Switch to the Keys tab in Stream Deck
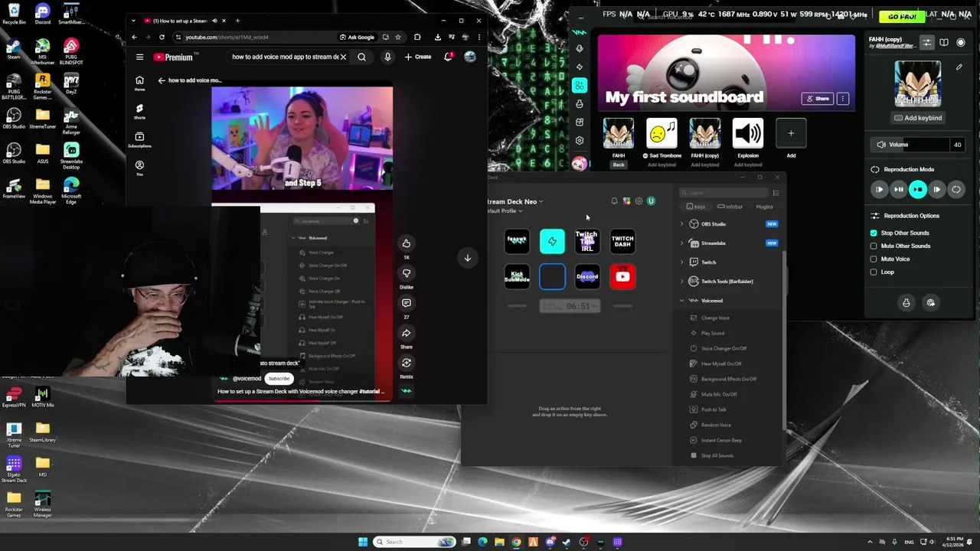The width and height of the screenshot is (980, 551). point(695,207)
